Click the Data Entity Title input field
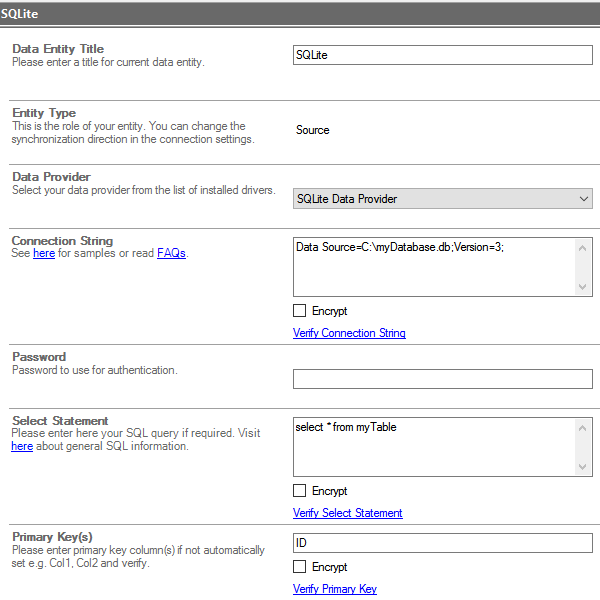 [442, 55]
